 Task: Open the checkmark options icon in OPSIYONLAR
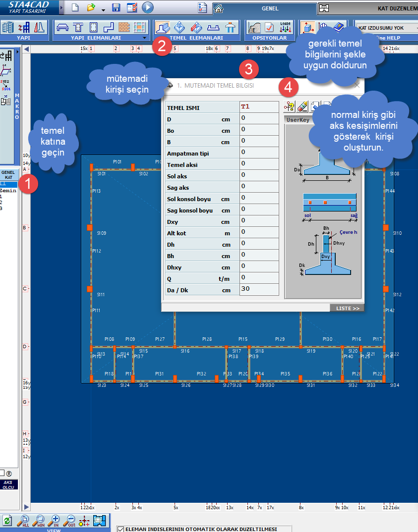pos(269,27)
